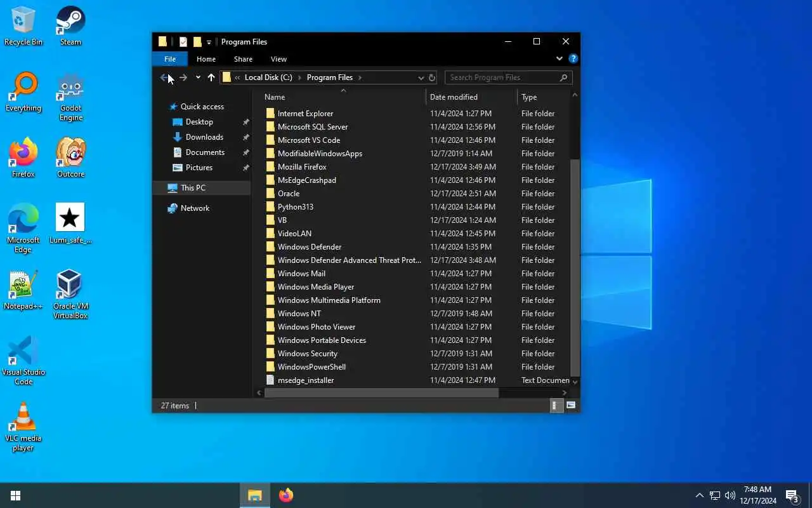
Task: Open Documents in the navigation pane
Action: pyautogui.click(x=205, y=152)
